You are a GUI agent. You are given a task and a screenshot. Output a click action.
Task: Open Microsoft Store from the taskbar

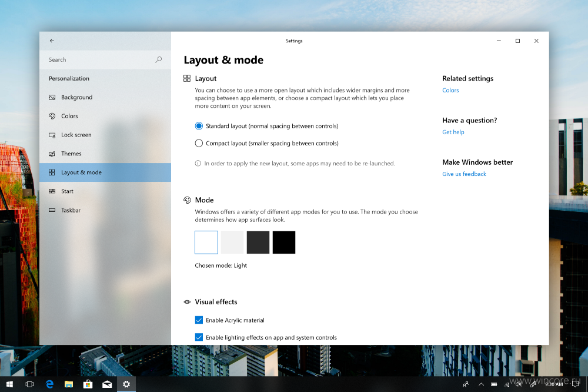click(88, 384)
